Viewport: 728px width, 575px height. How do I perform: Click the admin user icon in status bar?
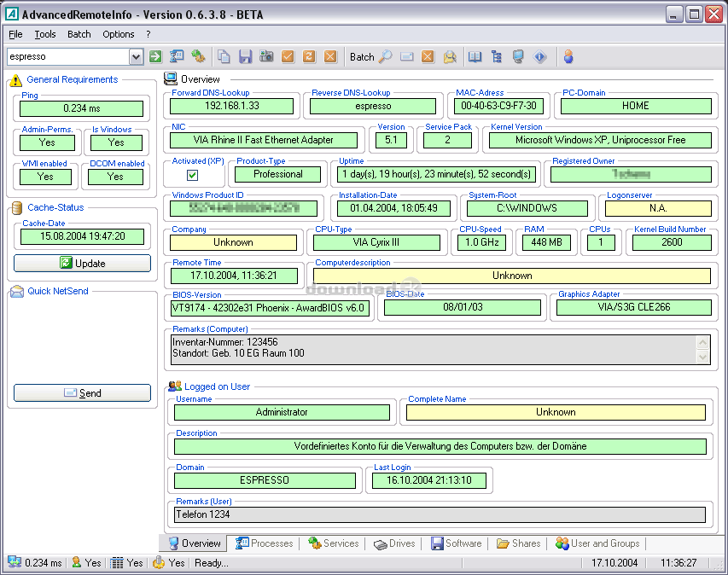[77, 562]
